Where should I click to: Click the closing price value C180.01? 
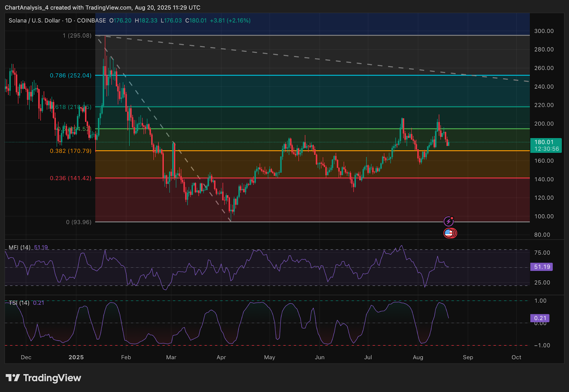point(196,21)
